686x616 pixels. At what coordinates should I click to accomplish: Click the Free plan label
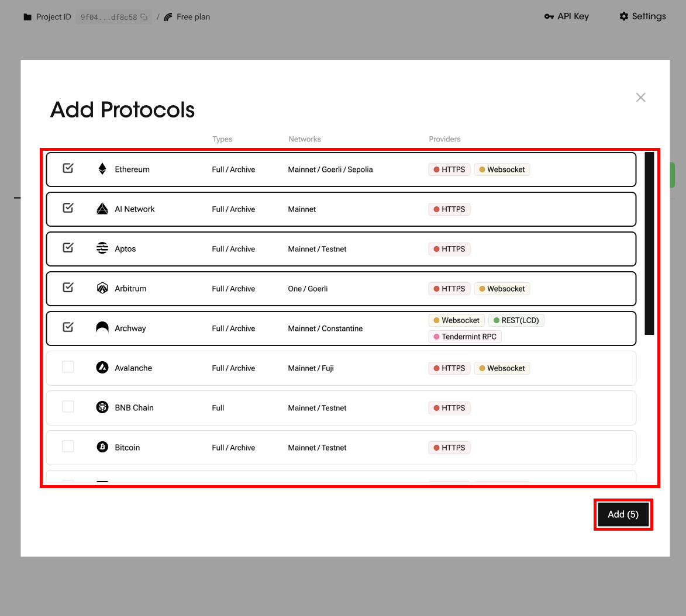pyautogui.click(x=194, y=17)
